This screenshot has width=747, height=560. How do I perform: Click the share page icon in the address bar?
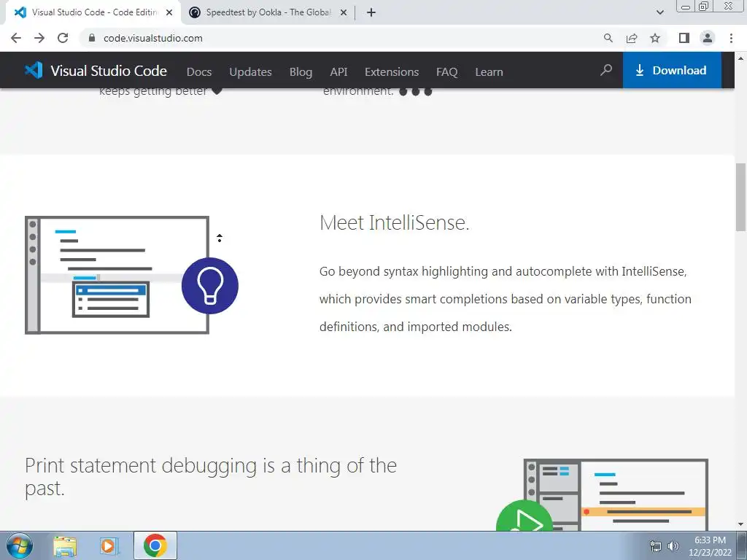[632, 38]
